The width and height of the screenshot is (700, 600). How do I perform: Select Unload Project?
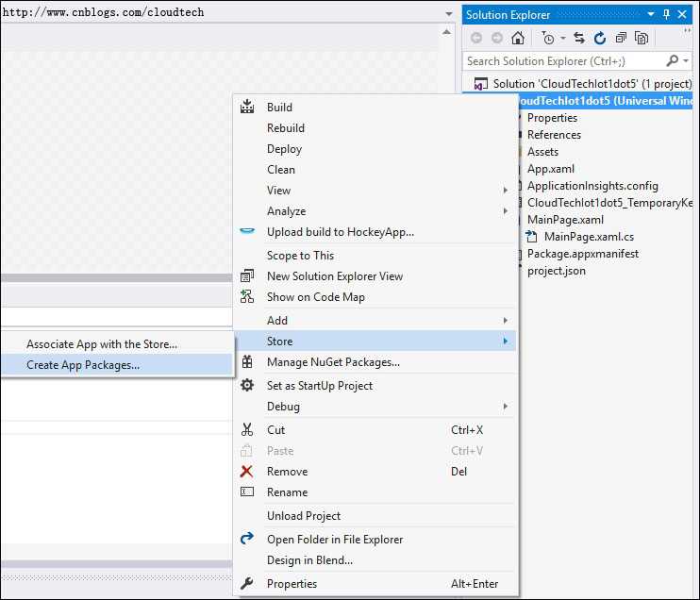375,516
